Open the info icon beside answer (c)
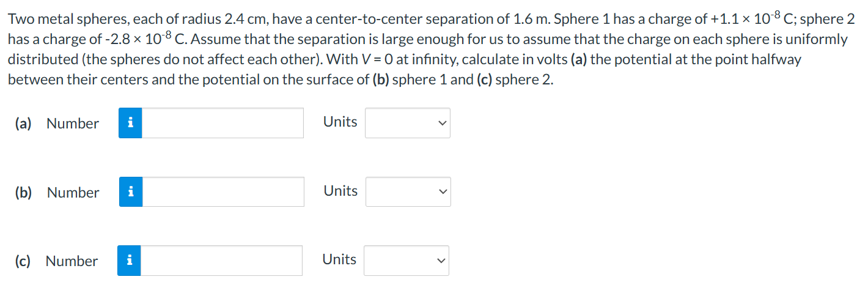The width and height of the screenshot is (868, 282). [130, 261]
